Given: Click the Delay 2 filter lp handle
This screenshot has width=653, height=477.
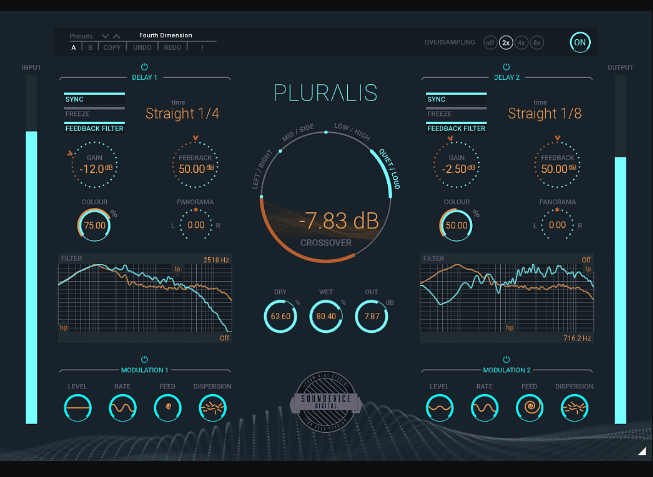Looking at the screenshot, I should pos(588,269).
